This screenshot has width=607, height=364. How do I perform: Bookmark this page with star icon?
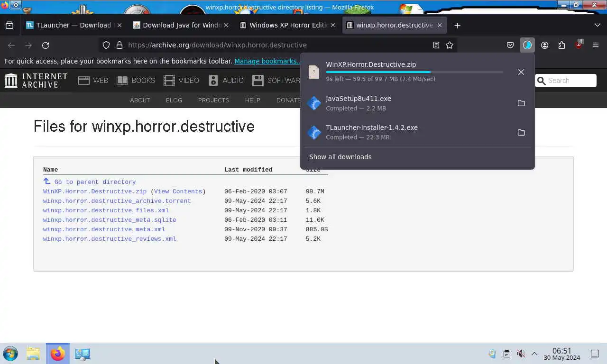click(x=450, y=45)
